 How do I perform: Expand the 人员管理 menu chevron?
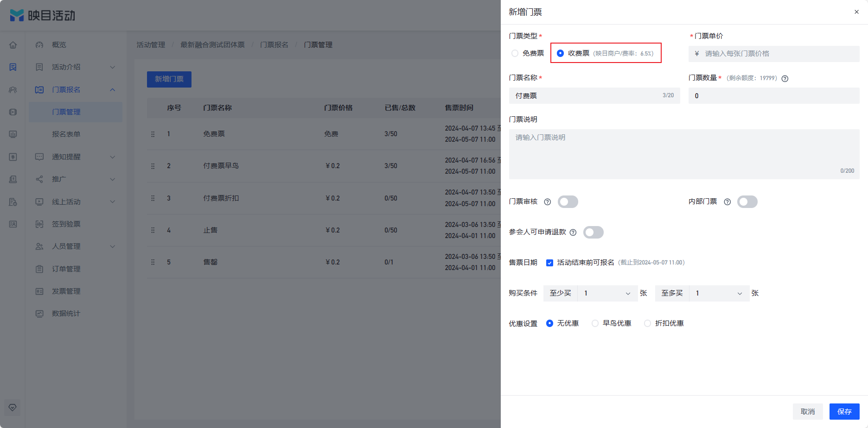pyautogui.click(x=113, y=246)
